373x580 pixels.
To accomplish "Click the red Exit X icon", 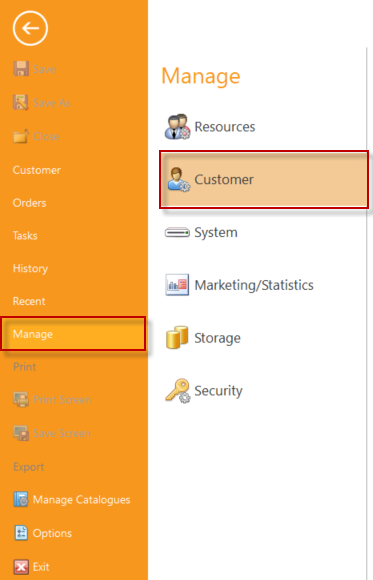I will [21, 566].
